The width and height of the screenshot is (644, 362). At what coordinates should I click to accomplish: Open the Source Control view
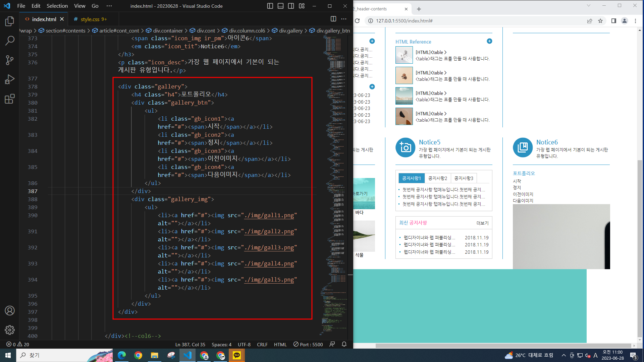(x=10, y=60)
